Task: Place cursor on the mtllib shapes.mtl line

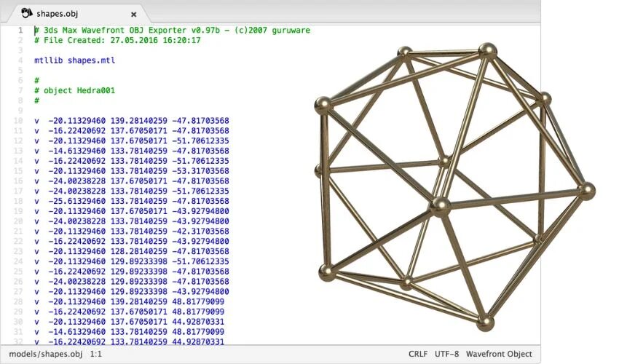Action: (x=74, y=60)
